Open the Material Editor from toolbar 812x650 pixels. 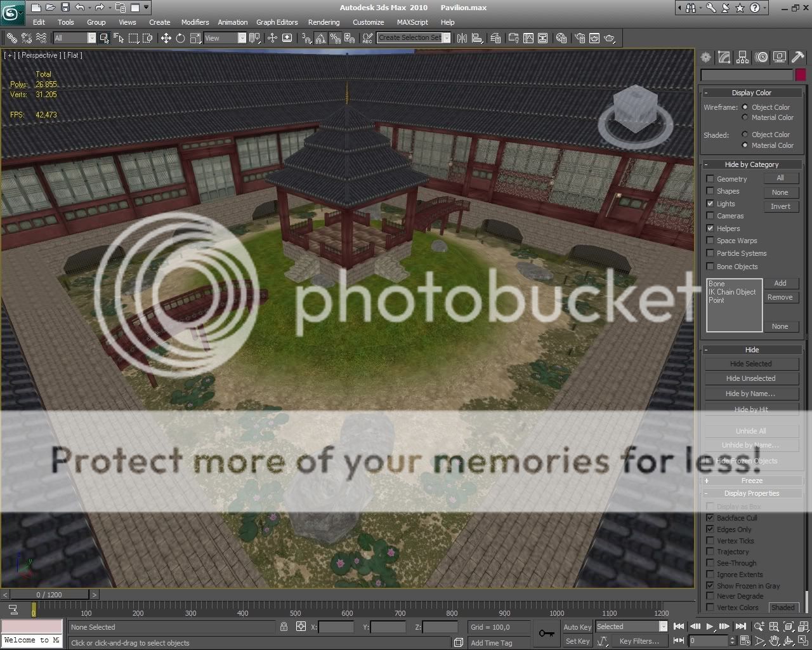[561, 38]
